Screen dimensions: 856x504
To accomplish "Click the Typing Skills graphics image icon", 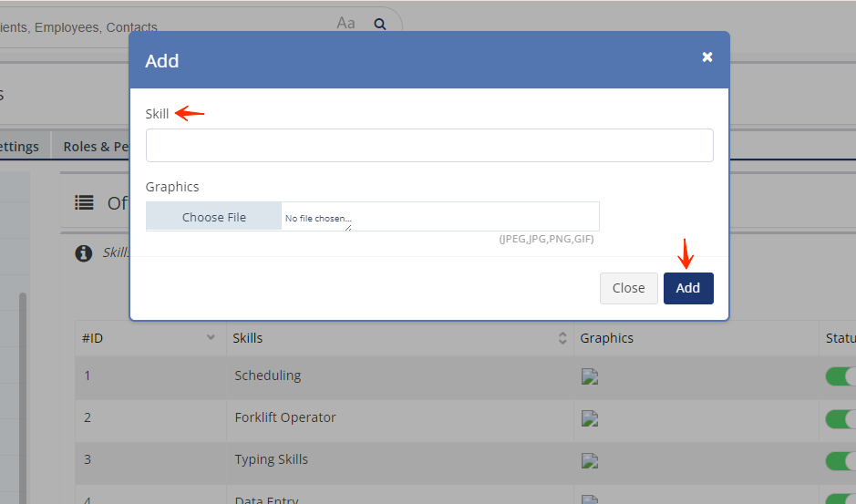I will pyautogui.click(x=590, y=460).
